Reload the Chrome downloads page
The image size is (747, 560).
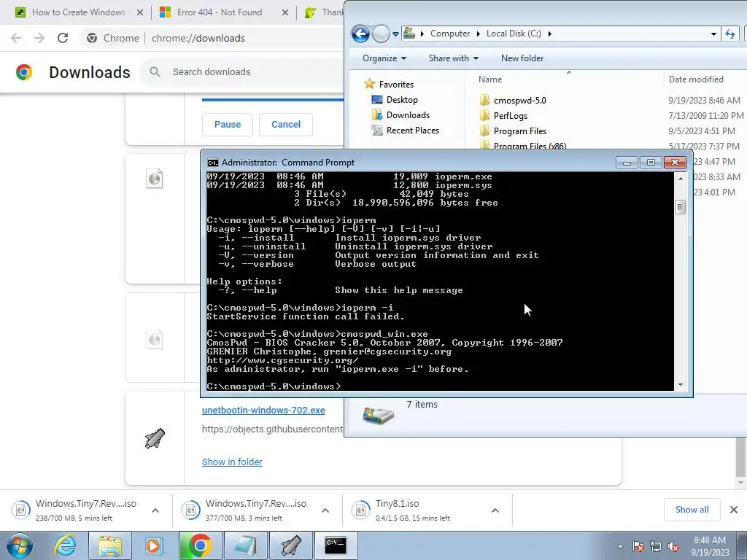(63, 38)
